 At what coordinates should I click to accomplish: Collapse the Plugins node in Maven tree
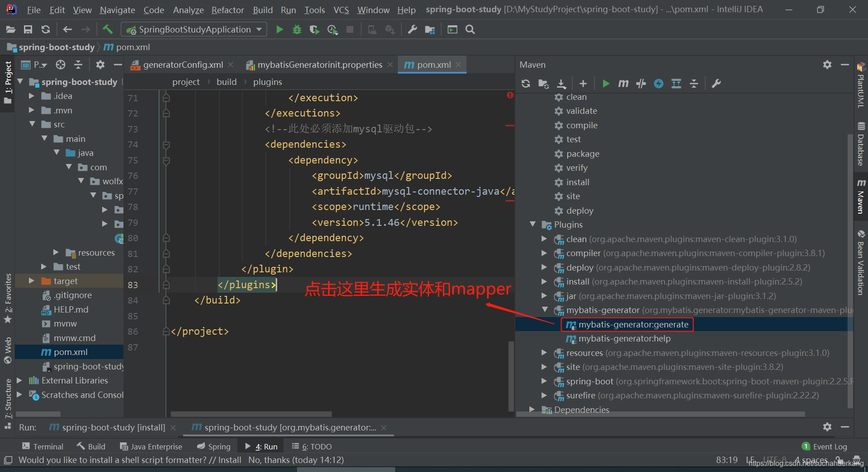pyautogui.click(x=533, y=224)
